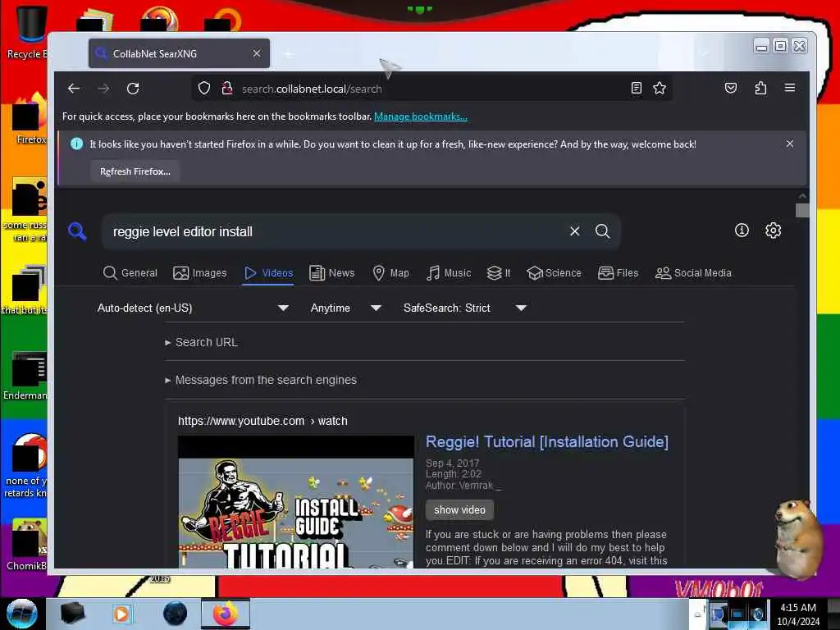
Task: Open the media player taskbar icon
Action: (121, 614)
